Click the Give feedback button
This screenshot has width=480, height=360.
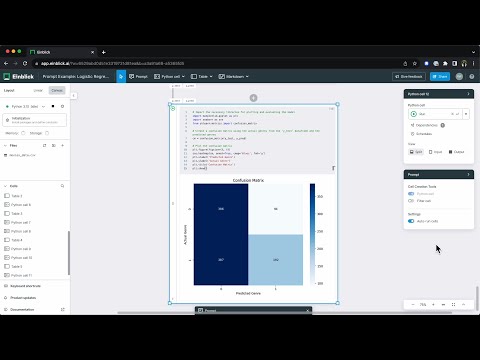point(409,77)
